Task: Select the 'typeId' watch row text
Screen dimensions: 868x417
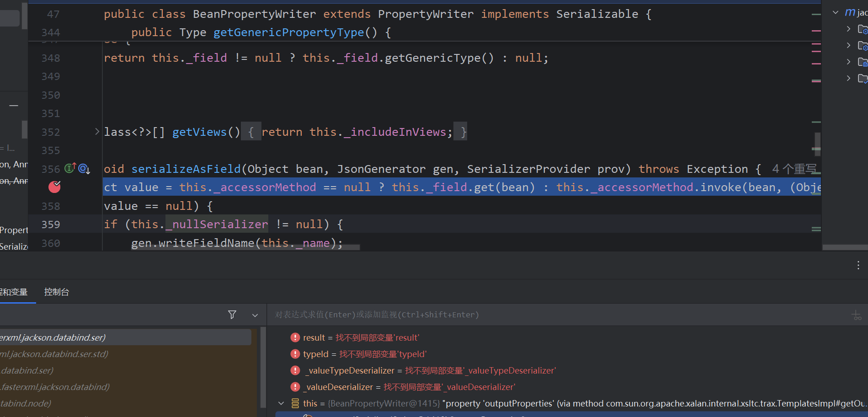Action: pos(365,354)
